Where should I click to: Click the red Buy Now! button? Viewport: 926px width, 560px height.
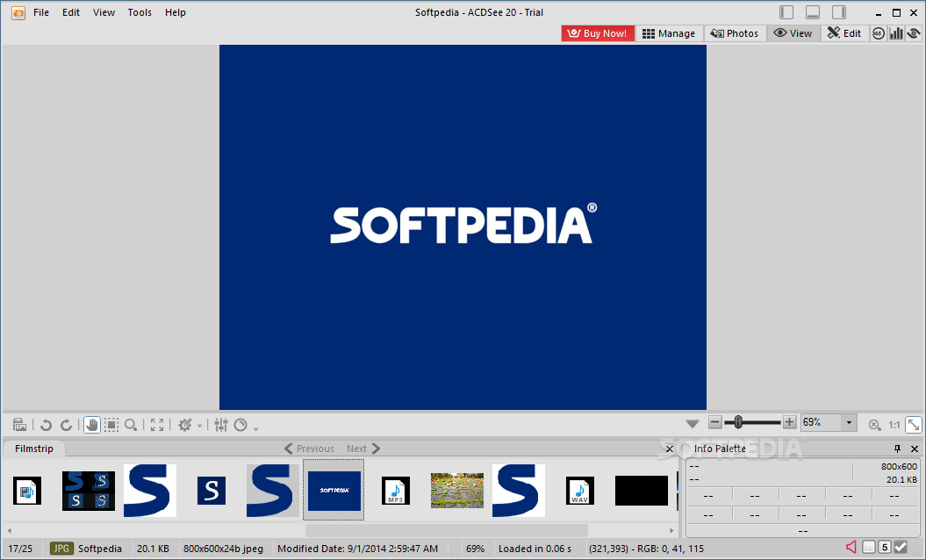coord(598,33)
